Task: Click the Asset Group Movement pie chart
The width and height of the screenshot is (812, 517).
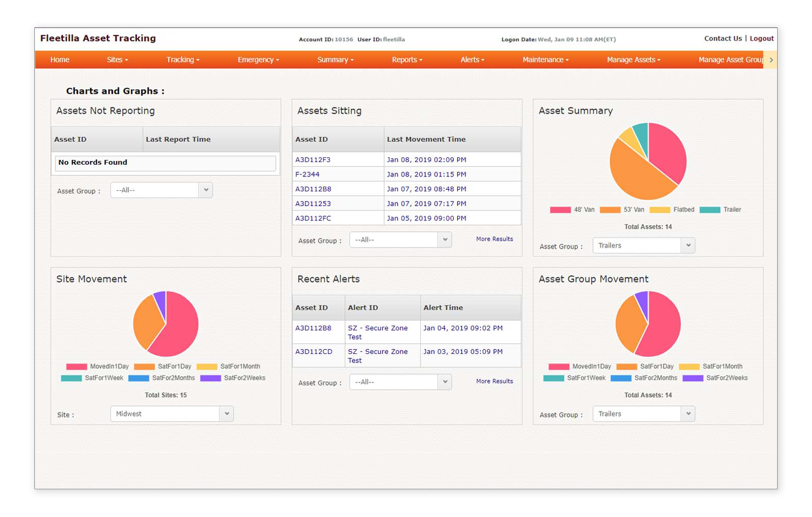Action: 648,324
